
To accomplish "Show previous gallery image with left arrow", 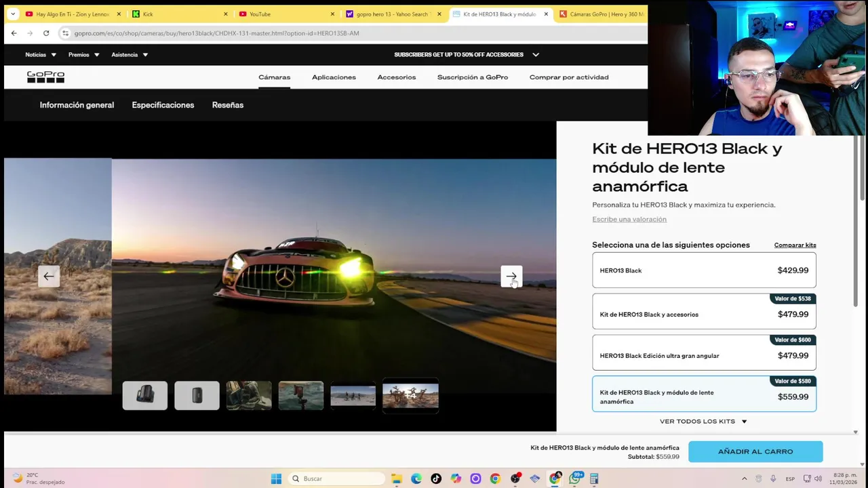I will tap(49, 276).
